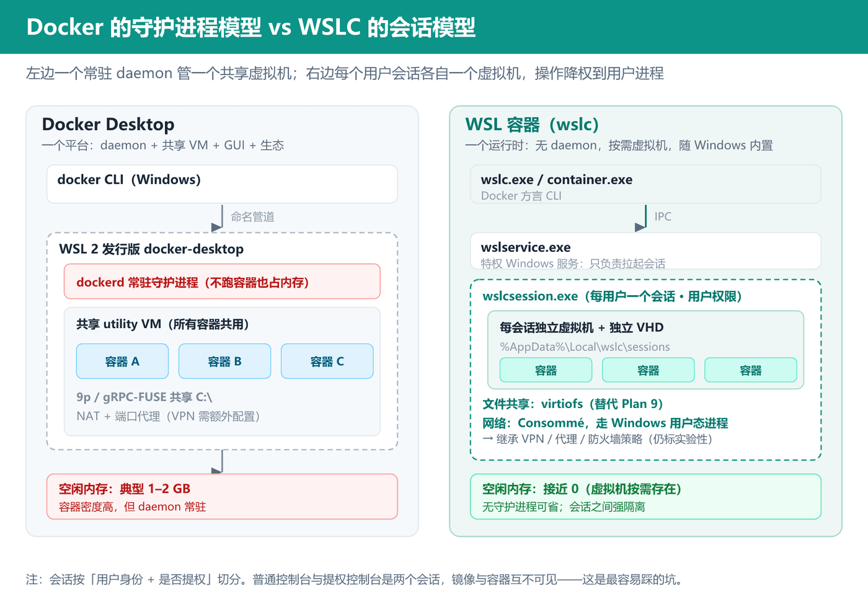The height and width of the screenshot is (599, 868).
Task: Click the path "%AppData%\Local\wslc\sessions"
Action: coord(585,347)
